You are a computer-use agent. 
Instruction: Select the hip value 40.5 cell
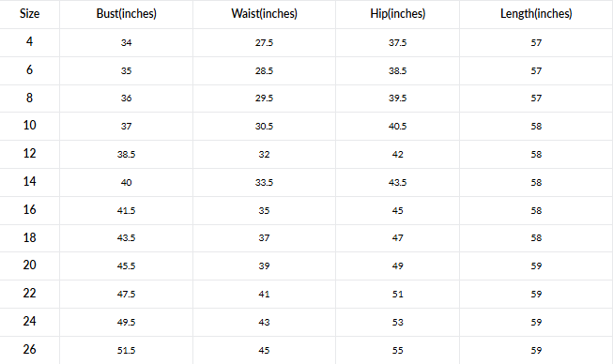click(398, 126)
